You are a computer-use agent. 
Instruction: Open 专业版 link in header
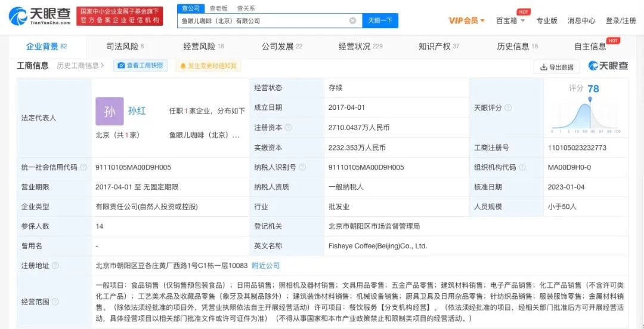(547, 20)
